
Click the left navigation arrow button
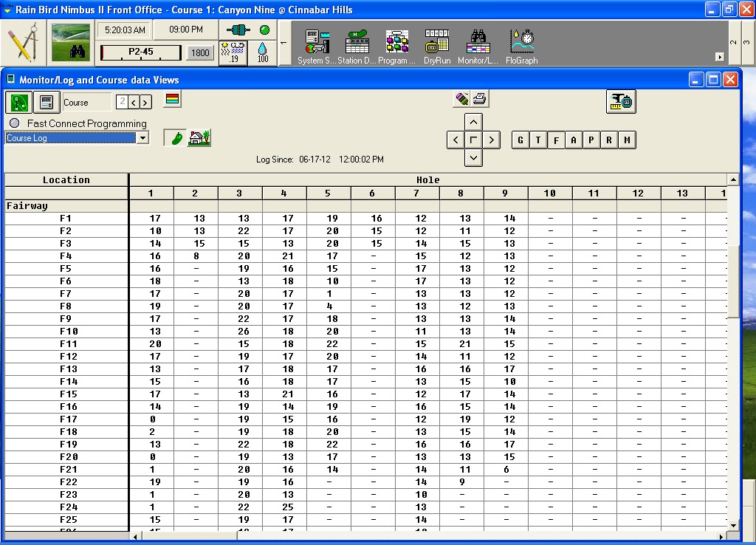coord(456,140)
